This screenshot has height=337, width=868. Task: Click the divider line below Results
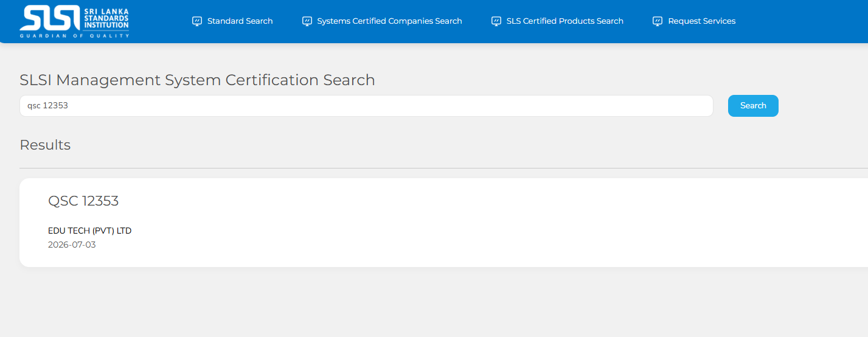(x=426, y=168)
